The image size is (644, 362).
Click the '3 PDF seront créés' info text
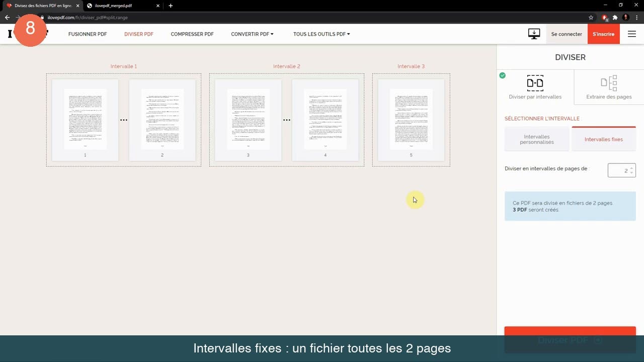coord(536,210)
